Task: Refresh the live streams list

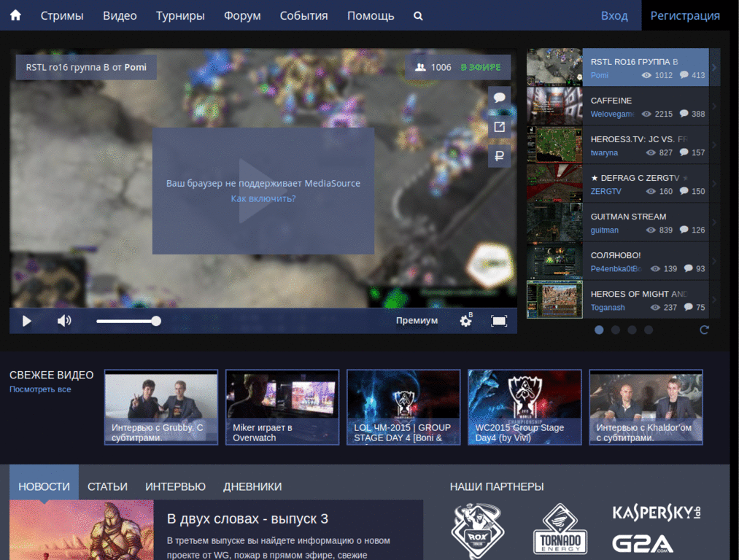Action: (x=703, y=330)
